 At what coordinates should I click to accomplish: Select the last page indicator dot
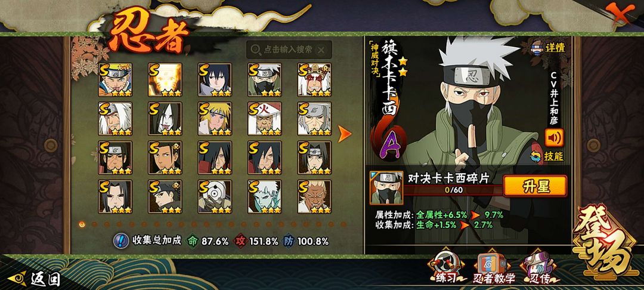click(343, 224)
